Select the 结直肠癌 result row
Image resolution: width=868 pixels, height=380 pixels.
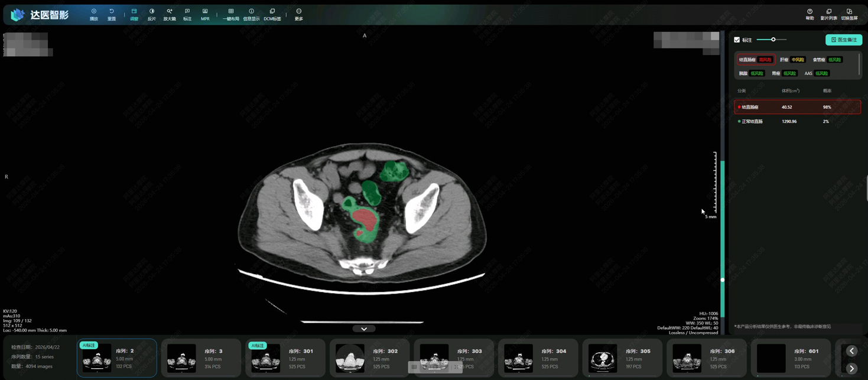coord(797,107)
